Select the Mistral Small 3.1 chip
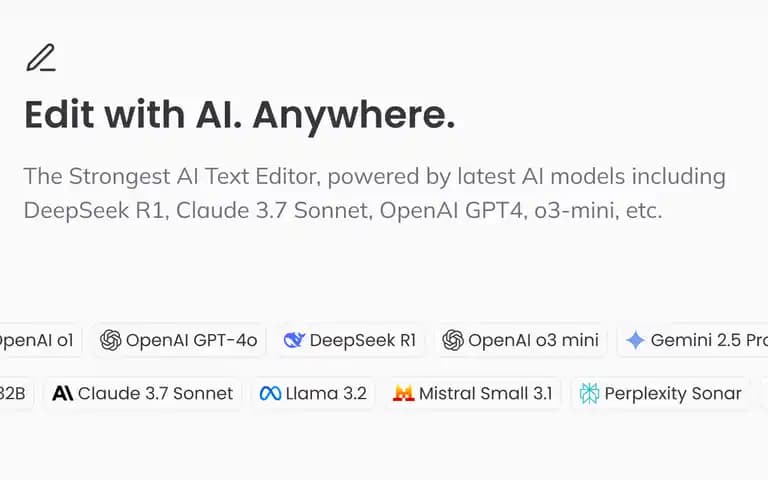 [x=474, y=393]
